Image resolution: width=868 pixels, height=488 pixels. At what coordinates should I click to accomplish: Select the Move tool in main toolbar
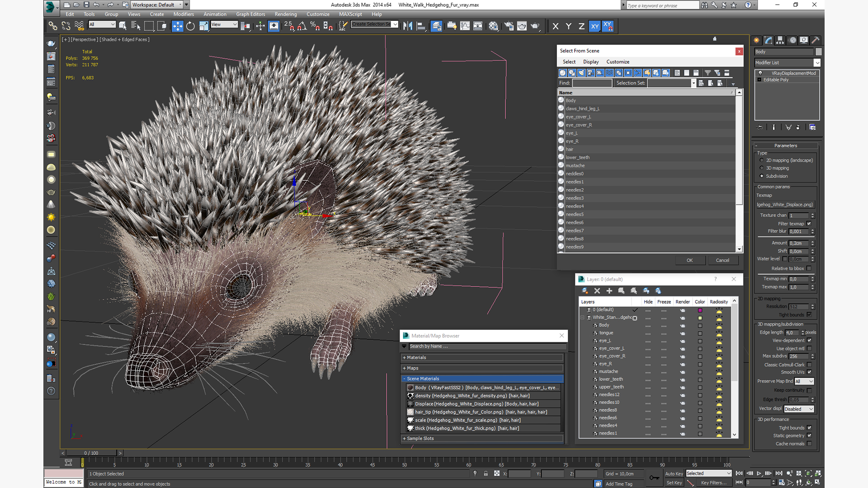(177, 26)
